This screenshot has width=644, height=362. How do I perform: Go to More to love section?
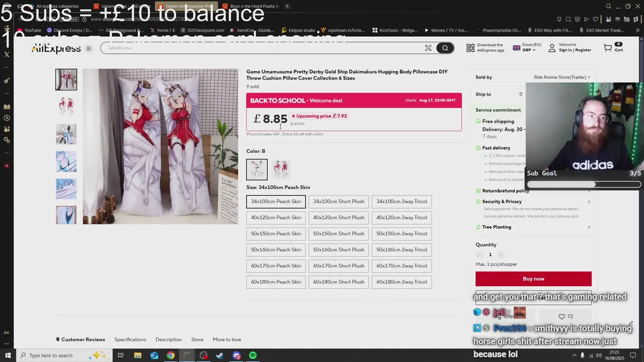point(227,340)
